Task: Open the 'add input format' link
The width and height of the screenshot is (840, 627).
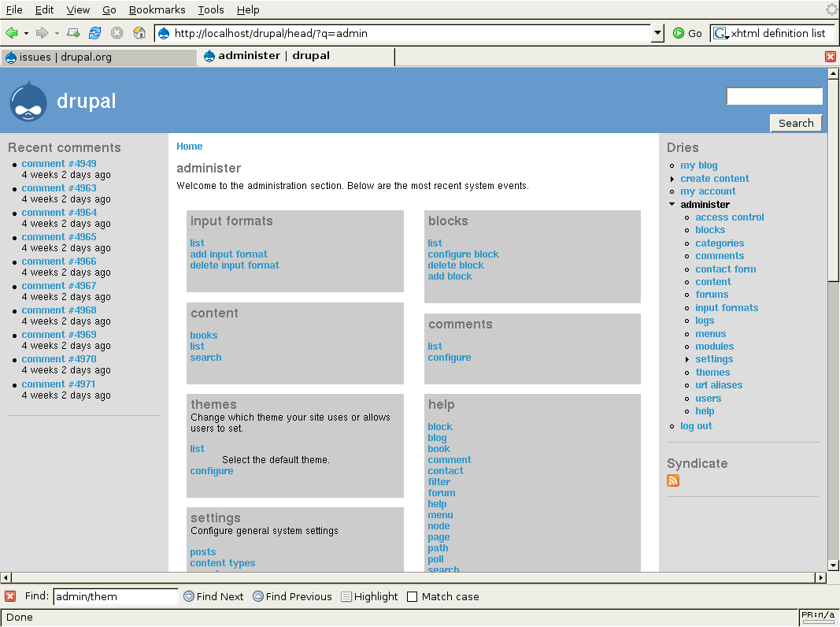Action: coord(228,254)
